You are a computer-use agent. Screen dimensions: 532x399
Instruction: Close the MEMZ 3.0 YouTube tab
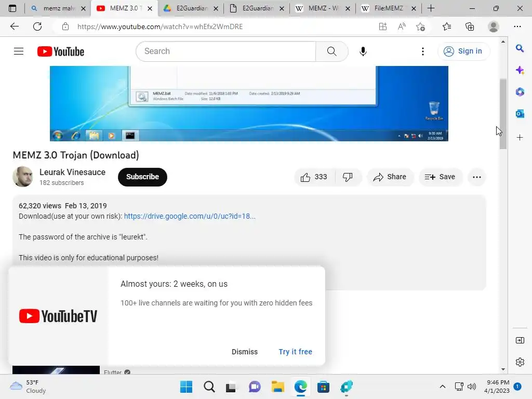pyautogui.click(x=150, y=8)
